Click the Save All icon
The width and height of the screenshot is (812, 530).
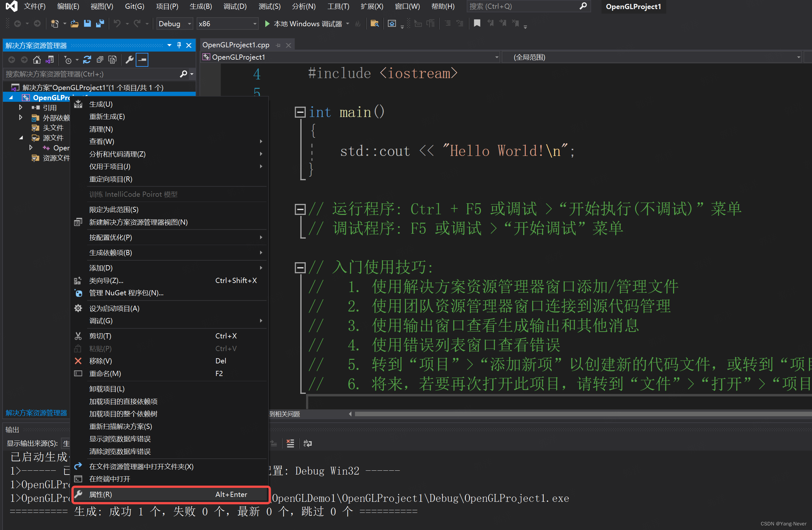point(100,24)
